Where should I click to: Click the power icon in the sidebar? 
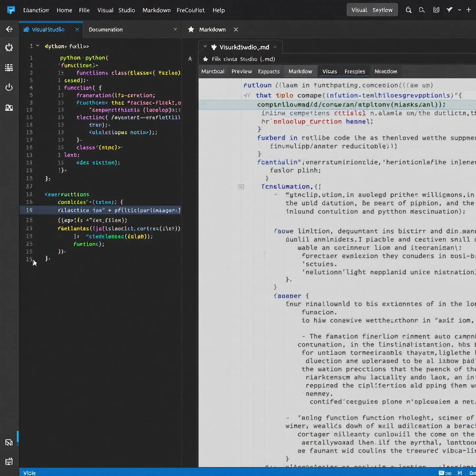coord(9,87)
